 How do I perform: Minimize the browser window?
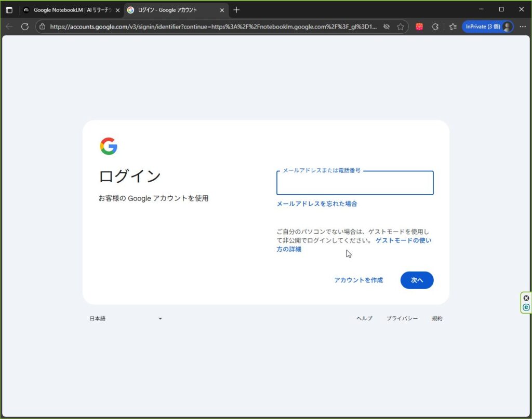(x=481, y=9)
